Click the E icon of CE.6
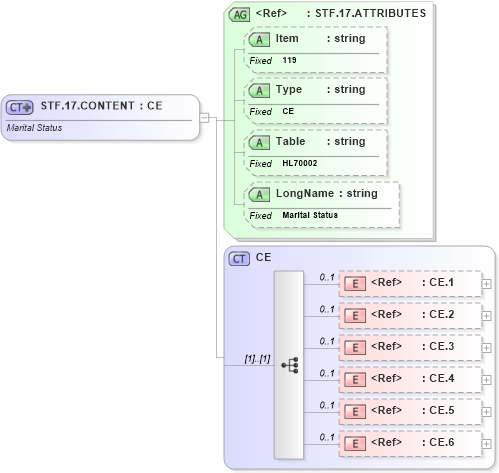This screenshot has width=499, height=473. point(355,444)
